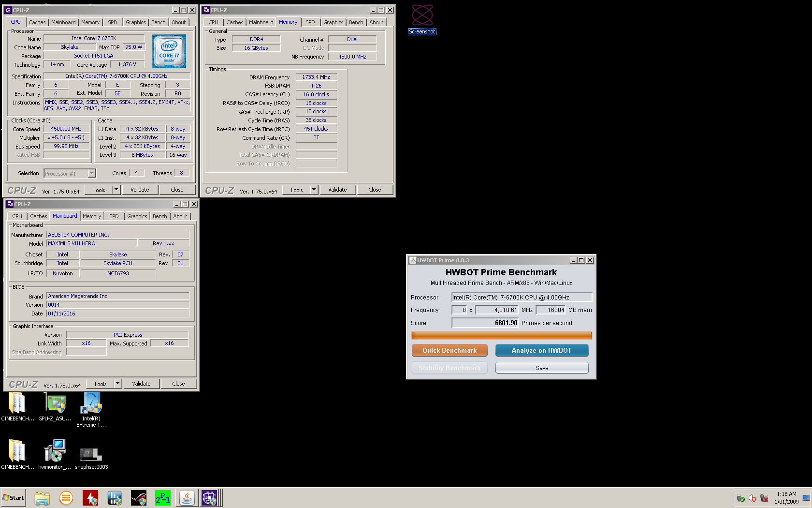The image size is (812, 508).
Task: Click Close button in the CPU window
Action: [x=177, y=190]
